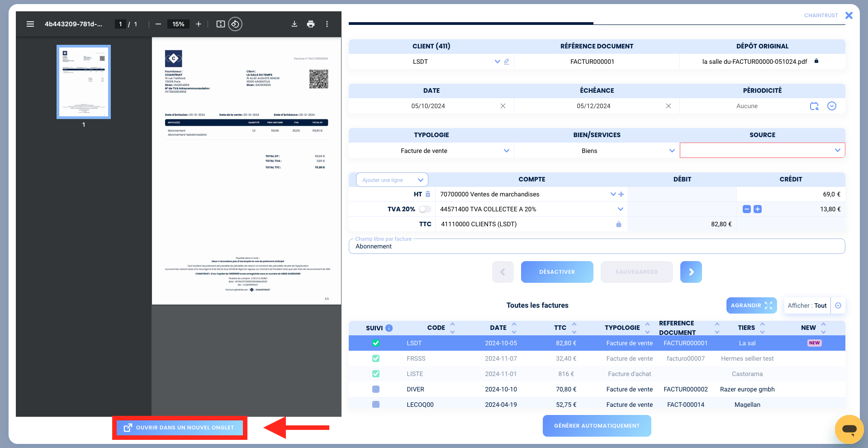The height and width of the screenshot is (448, 868).
Task: Click the fit-to-page icon
Action: 221,24
